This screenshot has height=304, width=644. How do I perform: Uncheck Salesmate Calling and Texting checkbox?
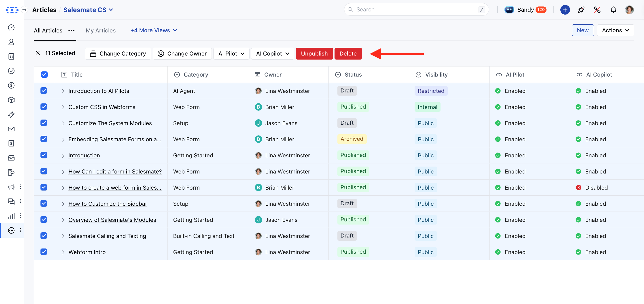(x=44, y=236)
